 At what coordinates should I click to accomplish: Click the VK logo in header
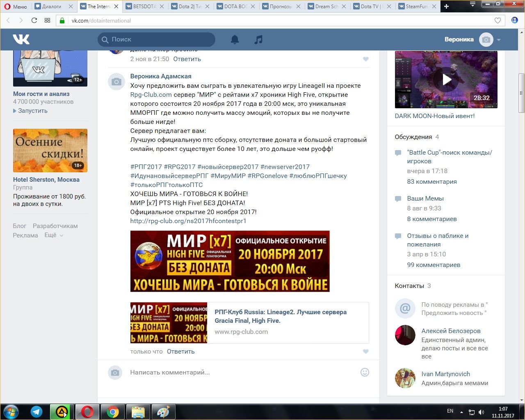[x=21, y=39]
